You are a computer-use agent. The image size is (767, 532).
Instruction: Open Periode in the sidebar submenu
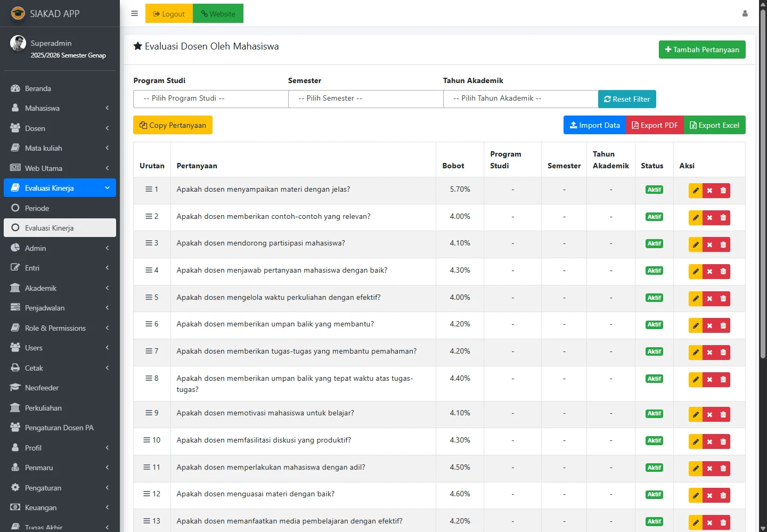click(x=37, y=208)
